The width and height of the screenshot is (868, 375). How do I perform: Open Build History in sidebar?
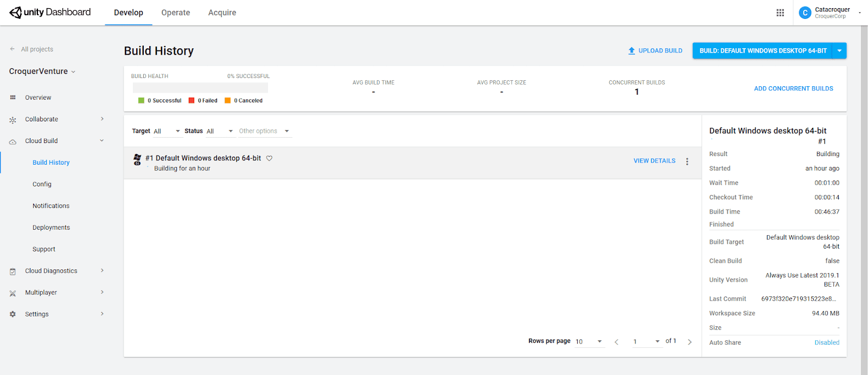coord(51,163)
